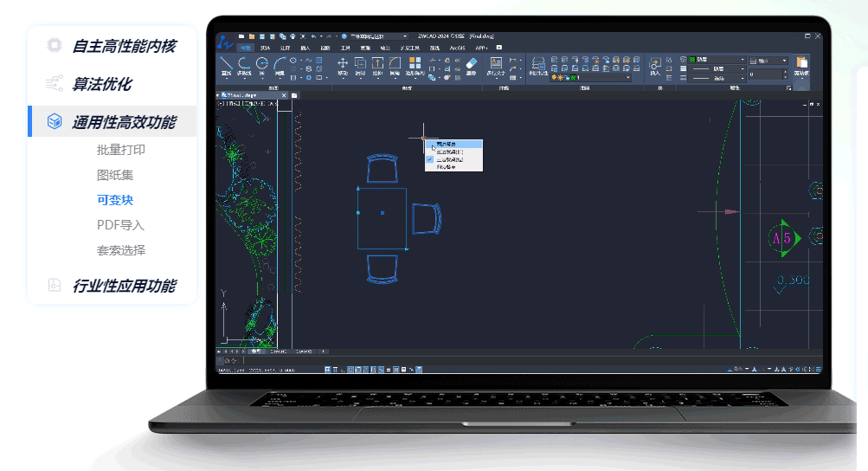Open the transparency dropdown in properties panel

coord(768,61)
